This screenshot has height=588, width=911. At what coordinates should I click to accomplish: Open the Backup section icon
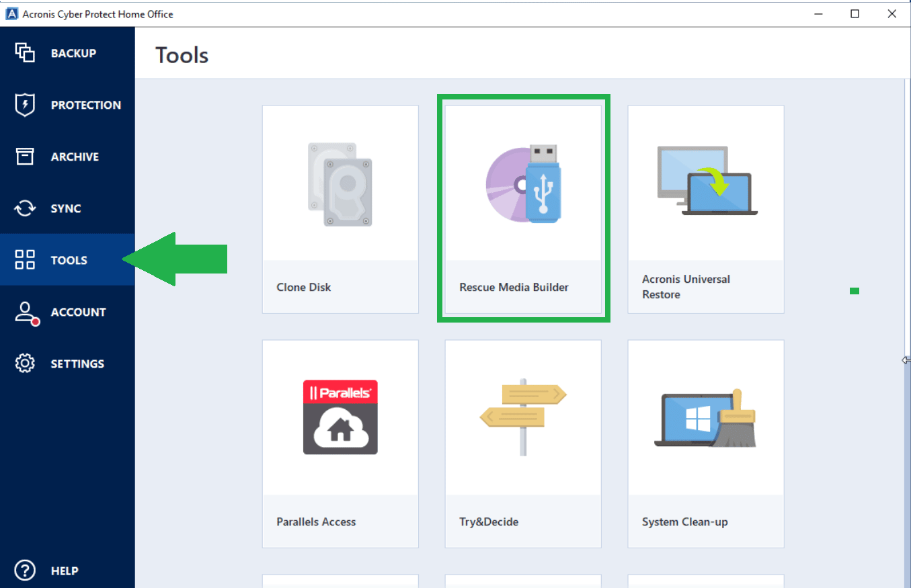(25, 53)
